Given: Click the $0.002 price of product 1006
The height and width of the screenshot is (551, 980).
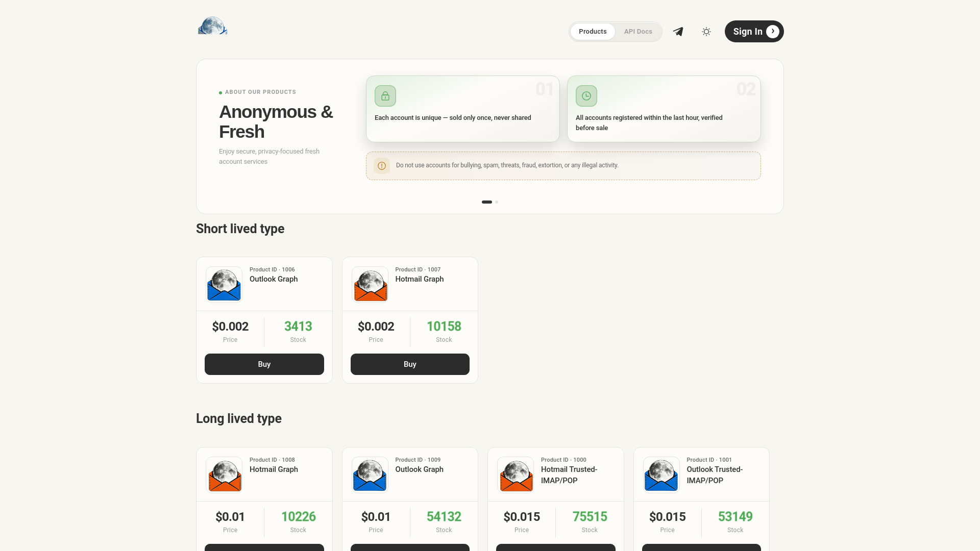Looking at the screenshot, I should point(230,327).
